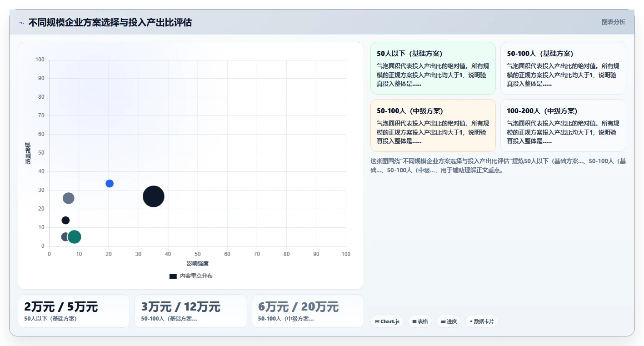Open the 50-100人（基础方案）card
The image size is (644, 346).
pos(563,68)
